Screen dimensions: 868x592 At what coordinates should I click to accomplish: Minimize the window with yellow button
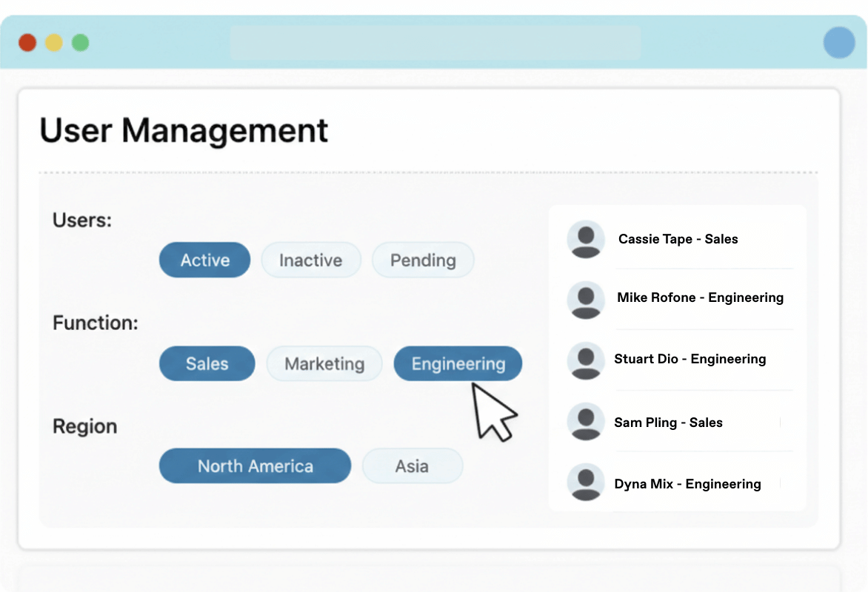point(54,43)
